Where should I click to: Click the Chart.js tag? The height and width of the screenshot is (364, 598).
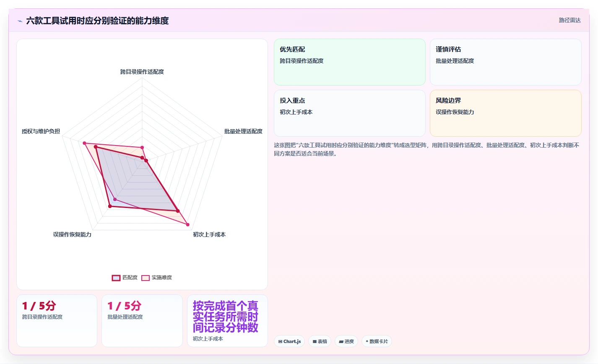pos(289,341)
